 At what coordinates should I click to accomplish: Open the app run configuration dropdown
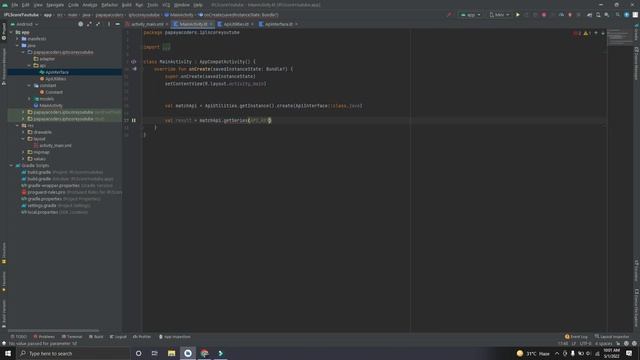(x=471, y=15)
